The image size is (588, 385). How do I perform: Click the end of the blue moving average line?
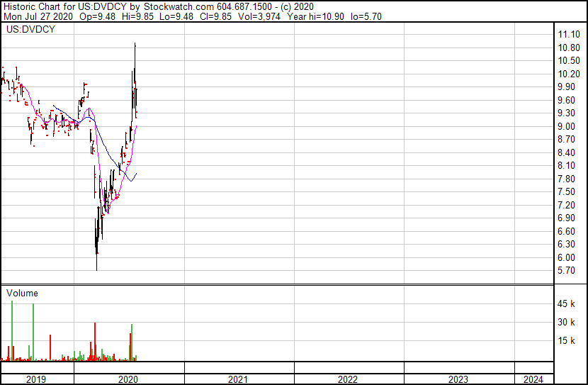tap(137, 174)
